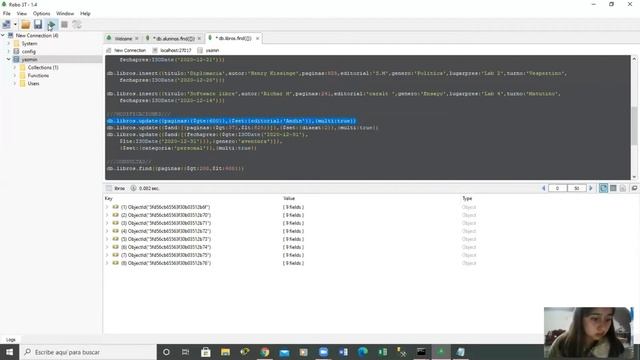Click the New Connection label above the editor
This screenshot has height=360, width=640.
[130, 50]
